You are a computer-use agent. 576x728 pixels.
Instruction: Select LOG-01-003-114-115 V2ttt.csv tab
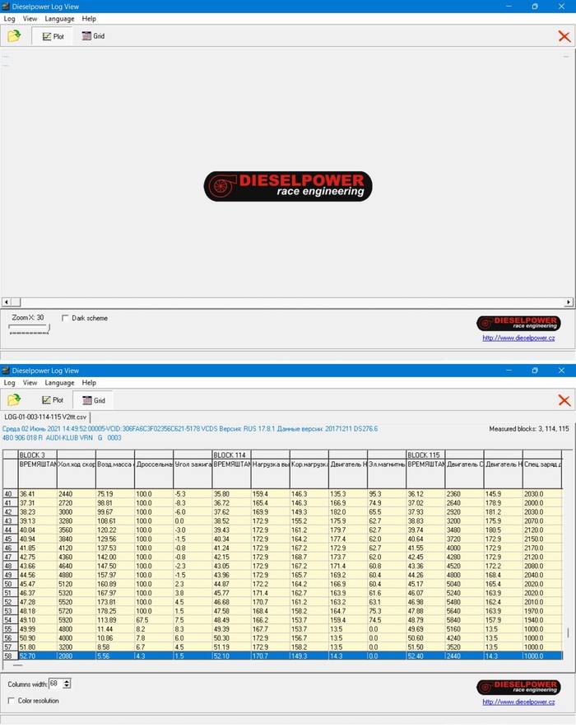[x=45, y=417]
